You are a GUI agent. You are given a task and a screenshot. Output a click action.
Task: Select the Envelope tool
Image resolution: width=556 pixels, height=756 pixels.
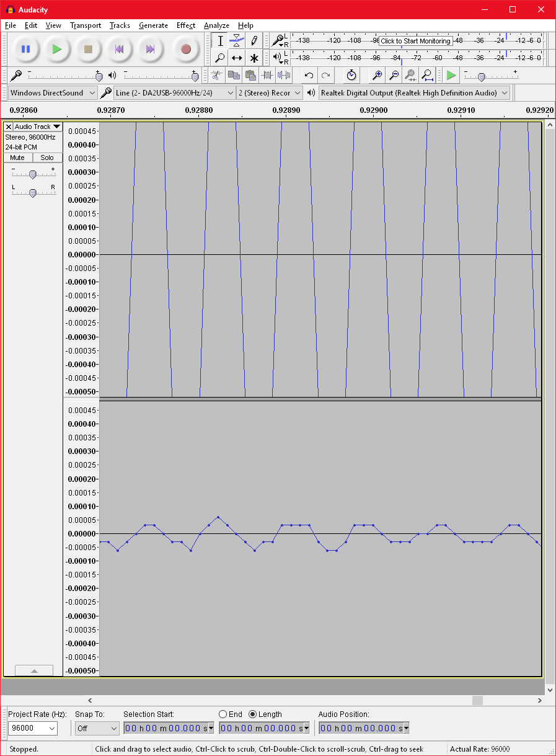coord(237,41)
